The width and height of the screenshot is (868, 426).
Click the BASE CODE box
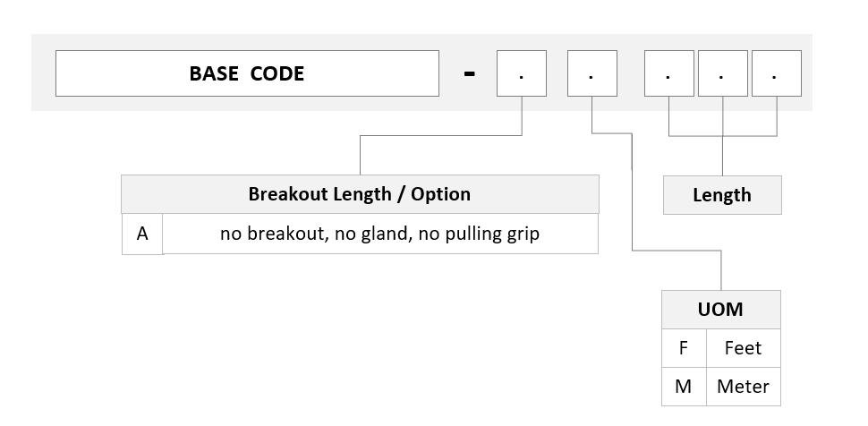click(x=247, y=73)
